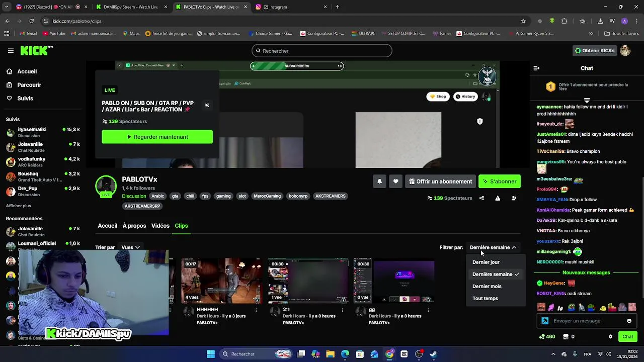
Task: Reload the browser page
Action: [31, 21]
